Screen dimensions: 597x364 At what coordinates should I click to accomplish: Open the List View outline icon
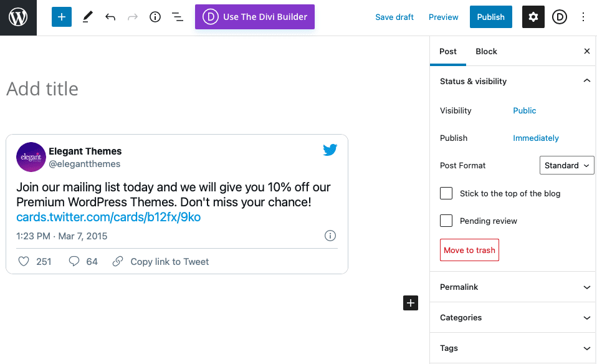pyautogui.click(x=178, y=17)
